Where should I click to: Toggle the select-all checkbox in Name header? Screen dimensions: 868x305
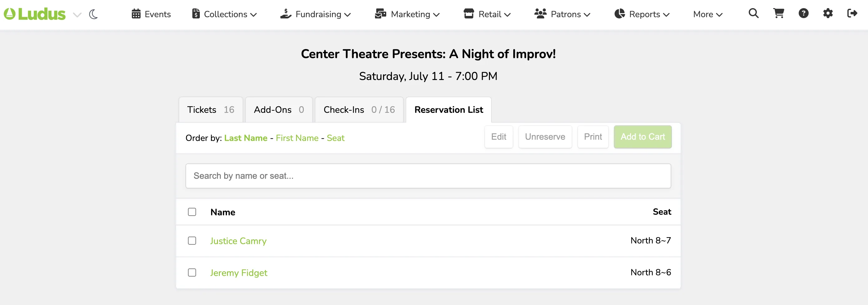coord(192,212)
